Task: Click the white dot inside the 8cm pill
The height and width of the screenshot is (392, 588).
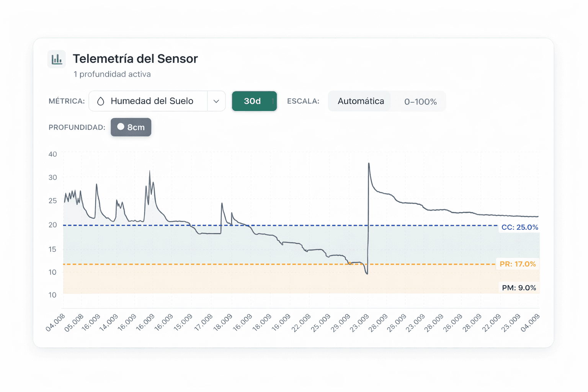Action: tap(121, 127)
